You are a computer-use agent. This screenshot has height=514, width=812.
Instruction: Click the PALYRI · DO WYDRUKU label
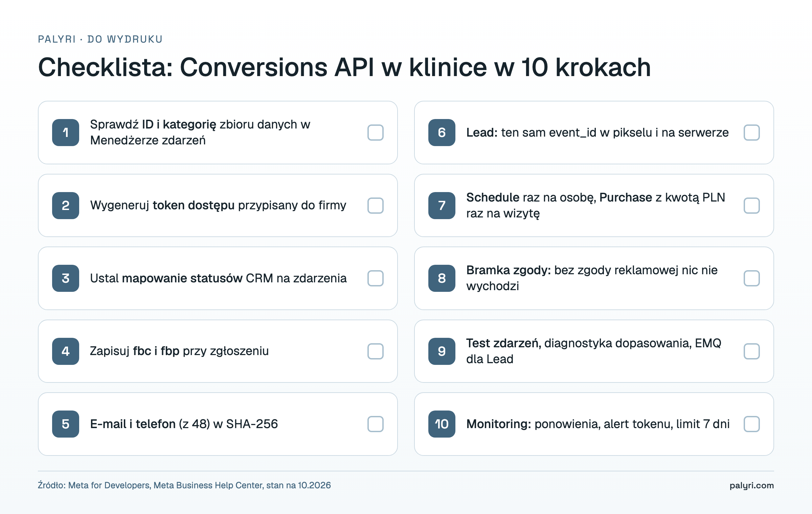pos(100,39)
